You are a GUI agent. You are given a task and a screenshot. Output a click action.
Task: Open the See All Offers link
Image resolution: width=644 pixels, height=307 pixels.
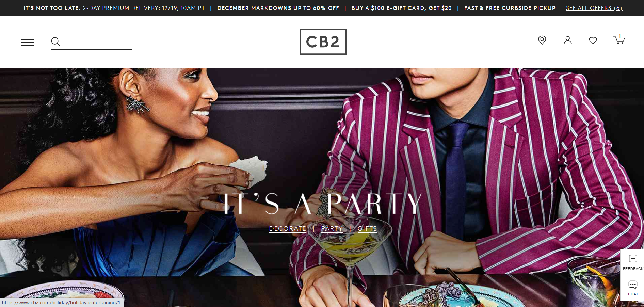(594, 8)
